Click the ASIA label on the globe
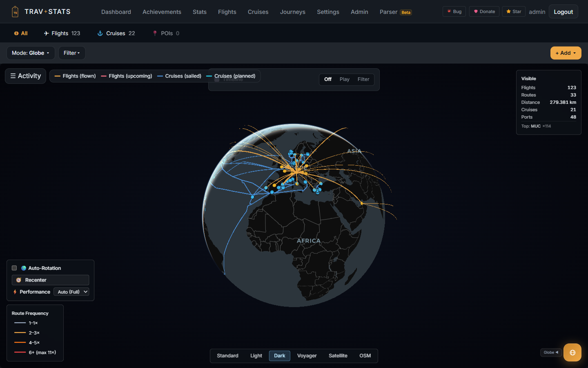This screenshot has height=368, width=588. coord(354,151)
